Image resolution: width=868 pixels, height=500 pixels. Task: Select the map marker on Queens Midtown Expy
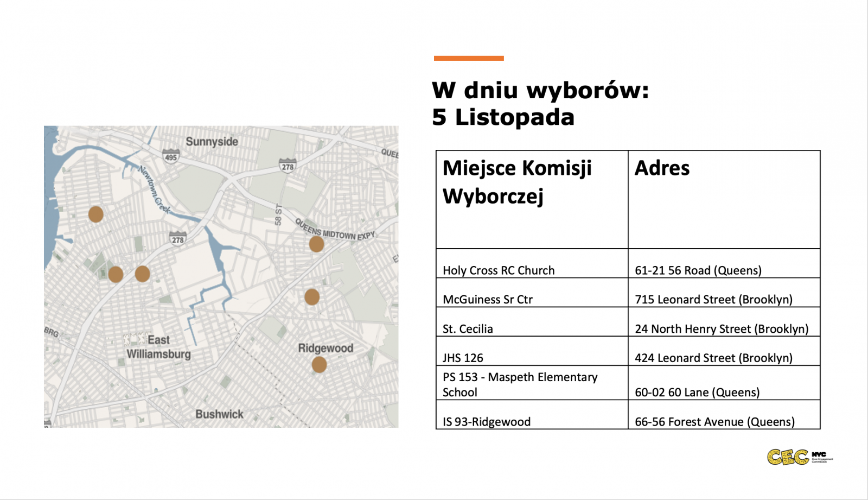coord(317,244)
